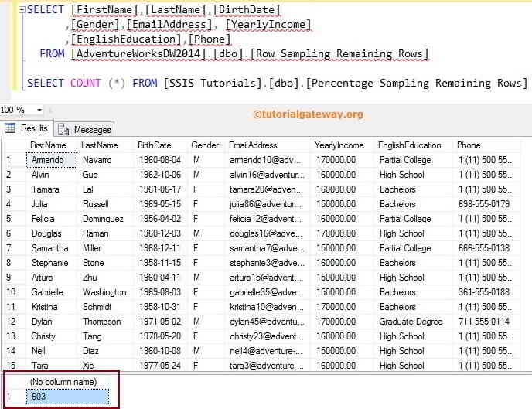Select email felicia12@advent...
532x409 pixels.
(268, 219)
